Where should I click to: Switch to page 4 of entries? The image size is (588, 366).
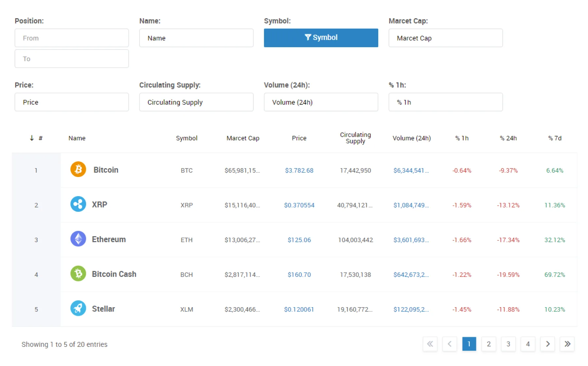coord(528,344)
